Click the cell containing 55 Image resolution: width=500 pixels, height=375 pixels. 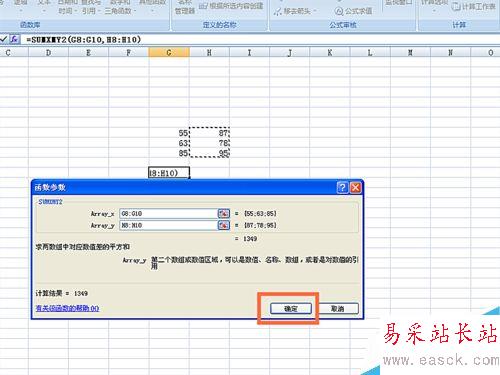click(169, 133)
